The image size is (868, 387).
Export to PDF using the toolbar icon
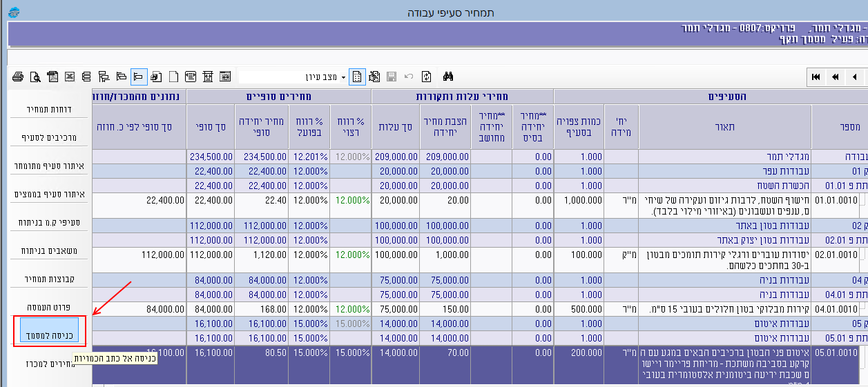[52, 77]
